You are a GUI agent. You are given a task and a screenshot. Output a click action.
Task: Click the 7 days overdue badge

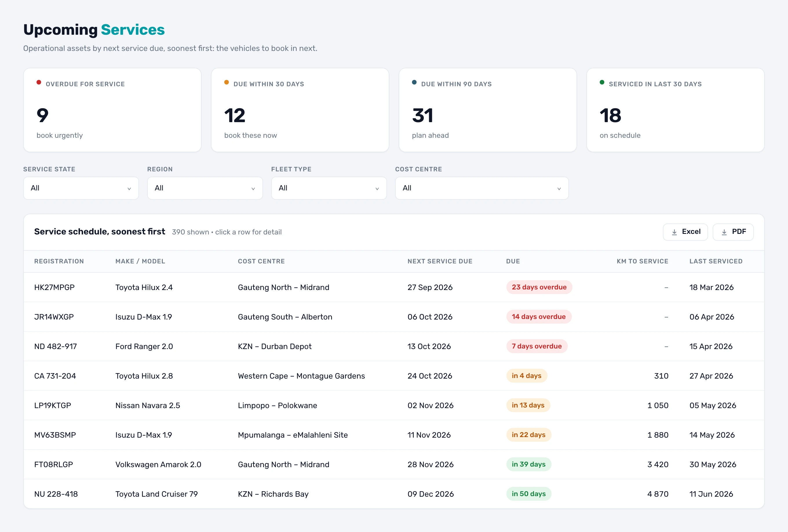[537, 346]
